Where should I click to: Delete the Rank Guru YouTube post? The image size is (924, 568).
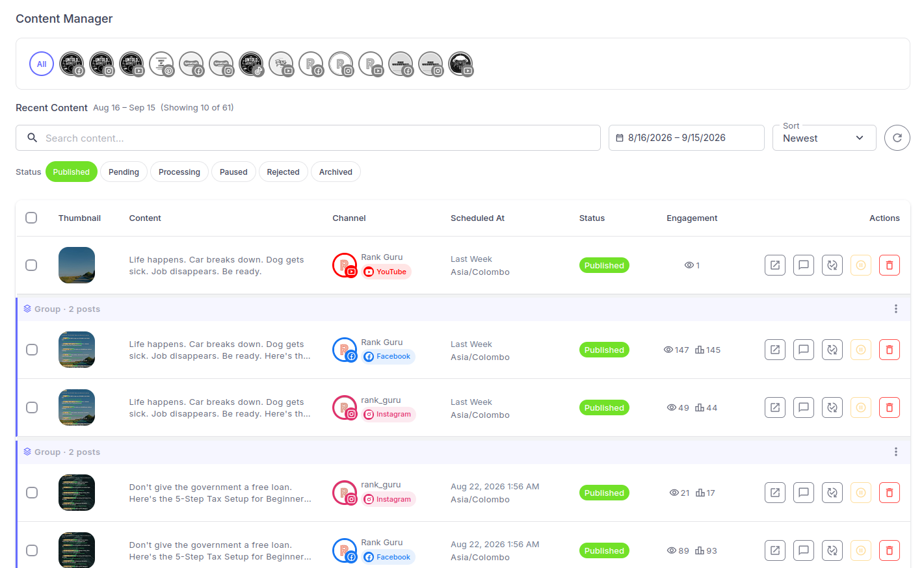(x=890, y=265)
